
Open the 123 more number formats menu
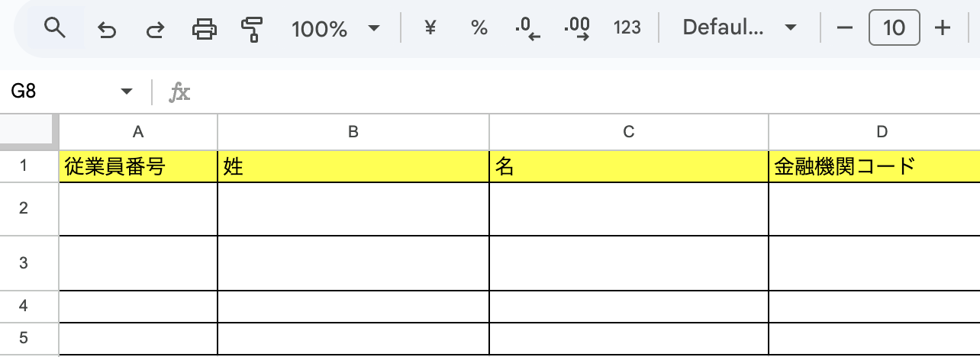(x=627, y=28)
